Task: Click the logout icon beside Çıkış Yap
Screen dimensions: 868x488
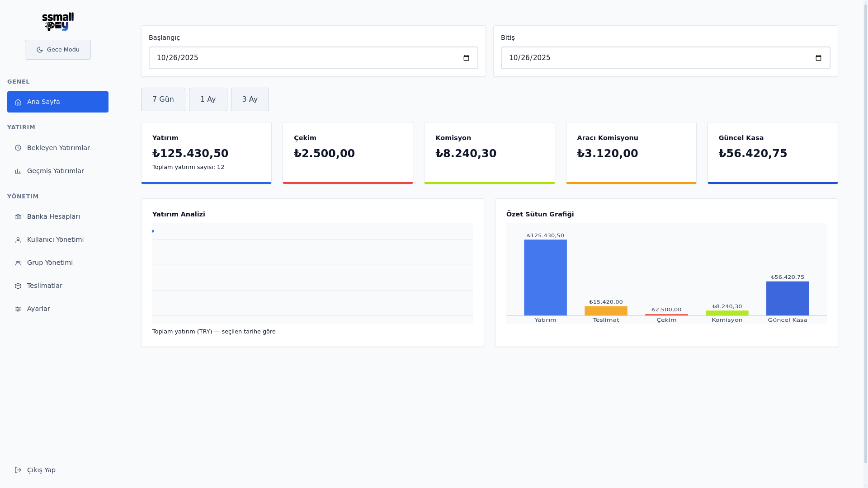Action: (x=18, y=470)
